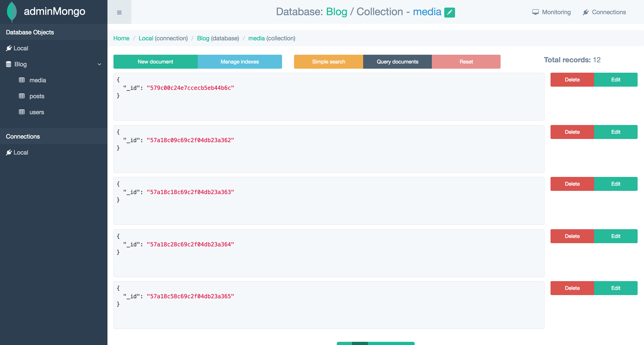Select Blog database in sidebar
The width and height of the screenshot is (644, 345).
(x=21, y=64)
